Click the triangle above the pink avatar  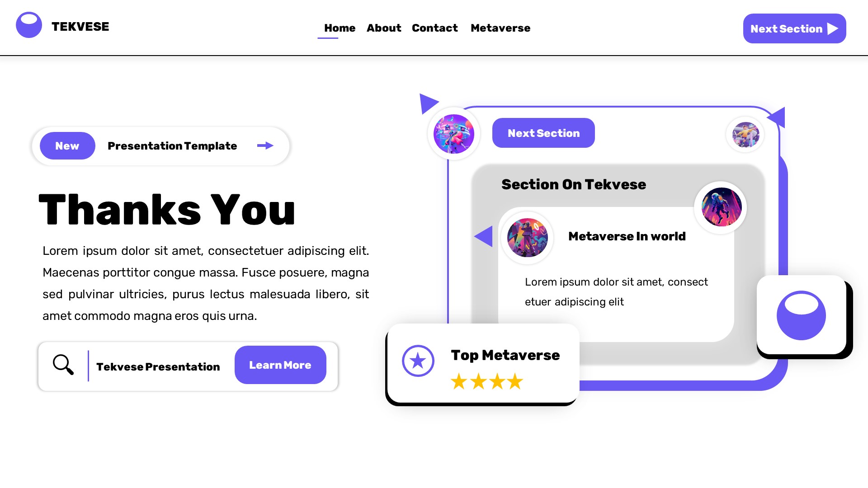[x=428, y=103]
